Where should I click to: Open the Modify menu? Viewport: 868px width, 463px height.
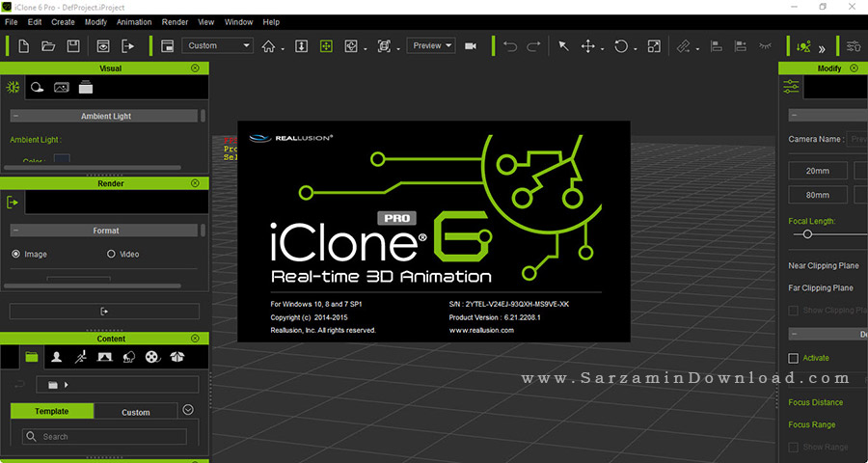[95, 22]
